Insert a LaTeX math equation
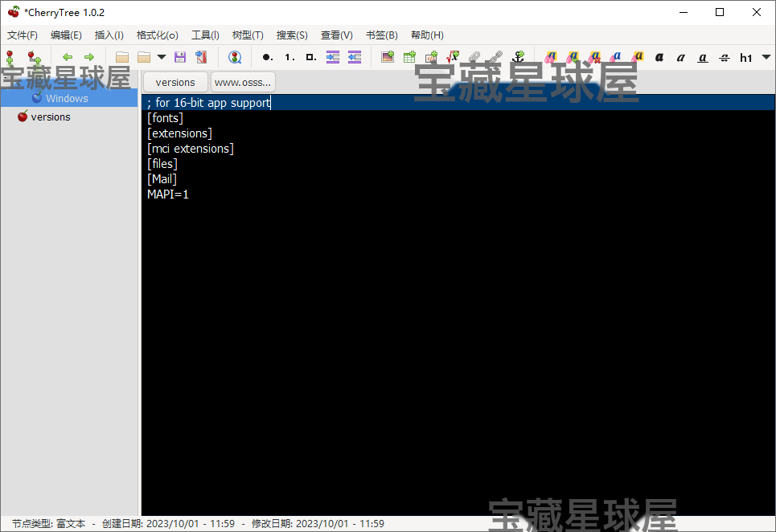776x532 pixels. coord(453,57)
